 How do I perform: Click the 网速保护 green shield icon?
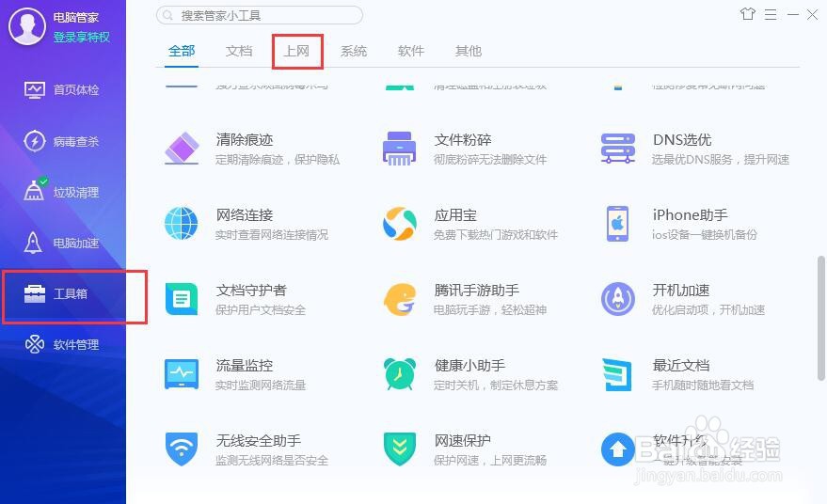pyautogui.click(x=399, y=449)
